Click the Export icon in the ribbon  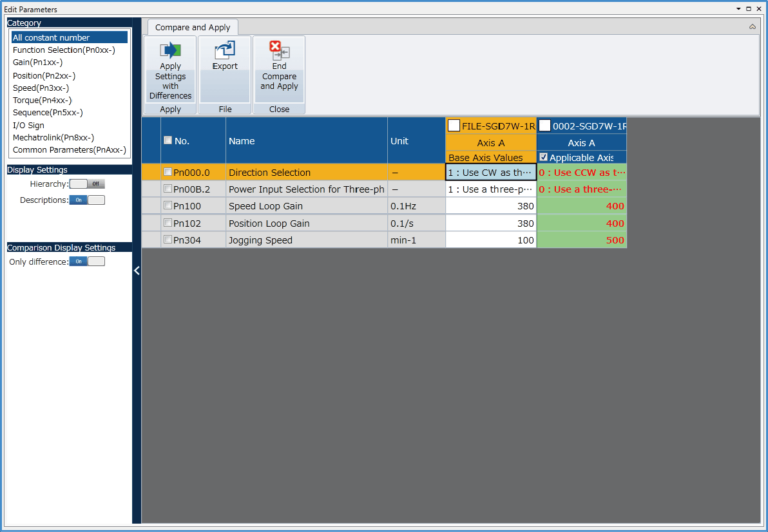[x=225, y=51]
